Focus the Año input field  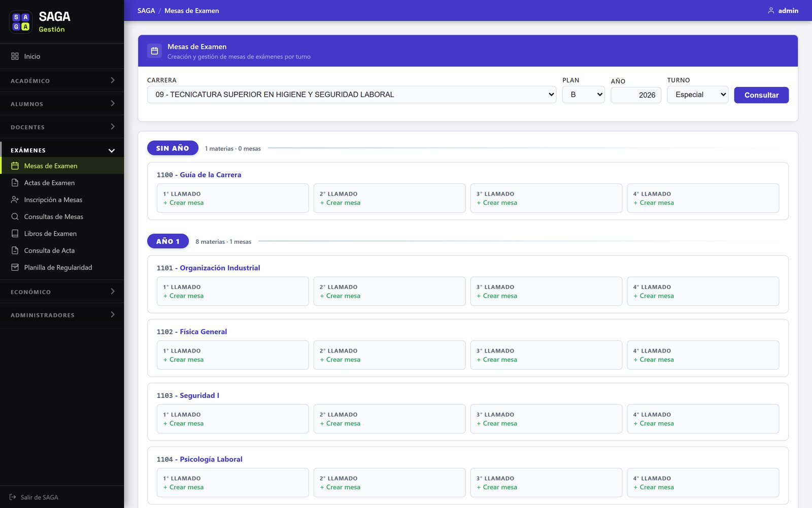pos(636,95)
